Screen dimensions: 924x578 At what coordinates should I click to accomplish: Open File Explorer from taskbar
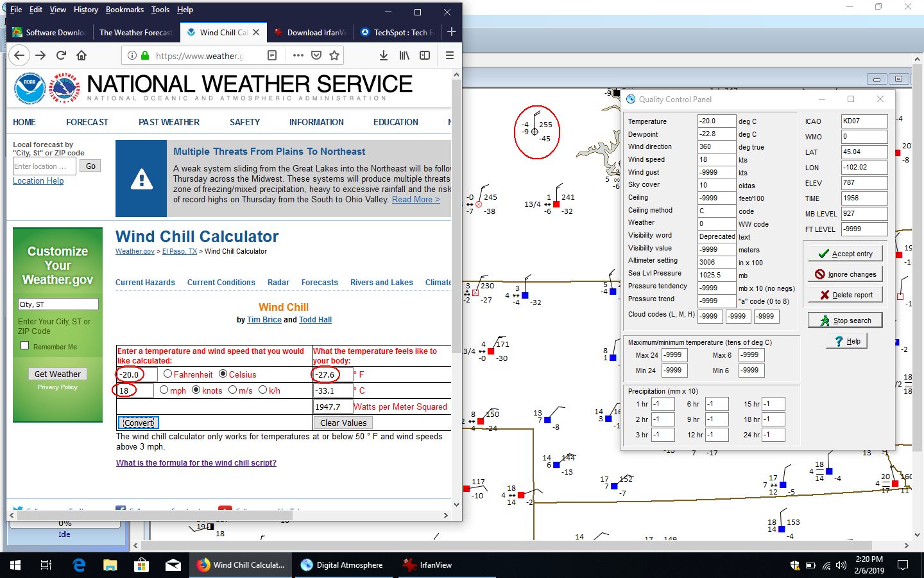click(110, 565)
